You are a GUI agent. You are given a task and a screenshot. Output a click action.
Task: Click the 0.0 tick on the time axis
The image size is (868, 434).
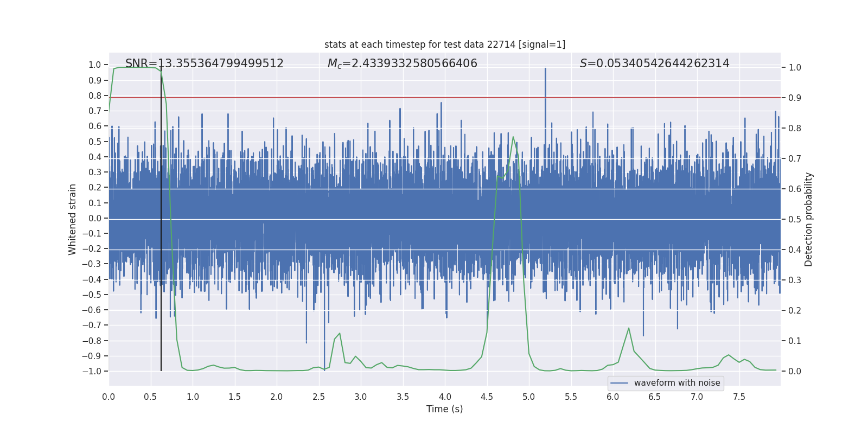point(108,397)
